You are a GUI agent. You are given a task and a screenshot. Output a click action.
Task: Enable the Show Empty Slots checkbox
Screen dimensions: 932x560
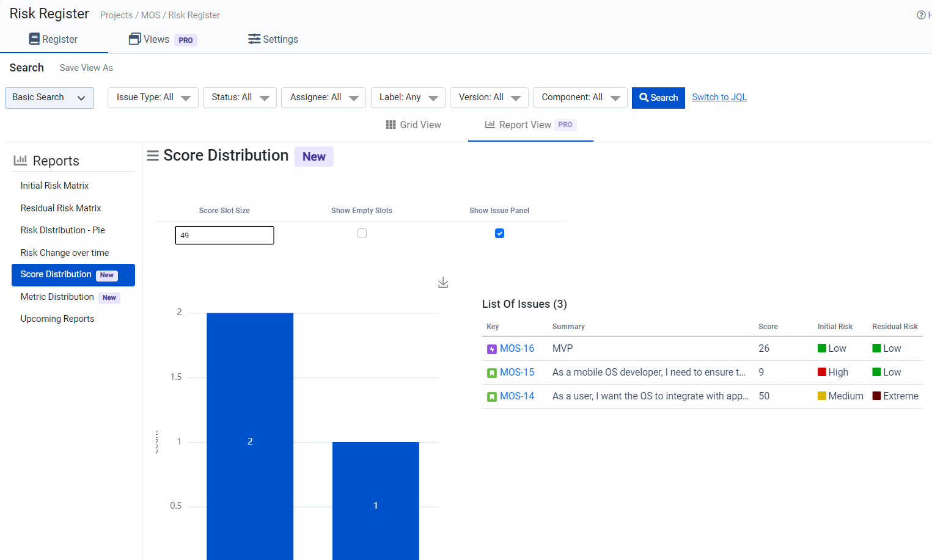pyautogui.click(x=362, y=233)
